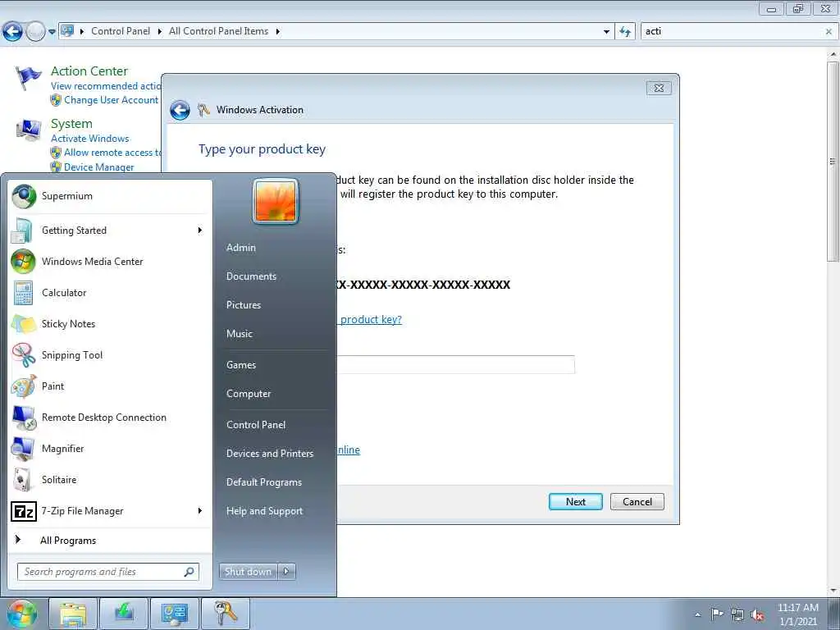Open Documents from the Start menu
Screen dimensions: 840x630
251,276
